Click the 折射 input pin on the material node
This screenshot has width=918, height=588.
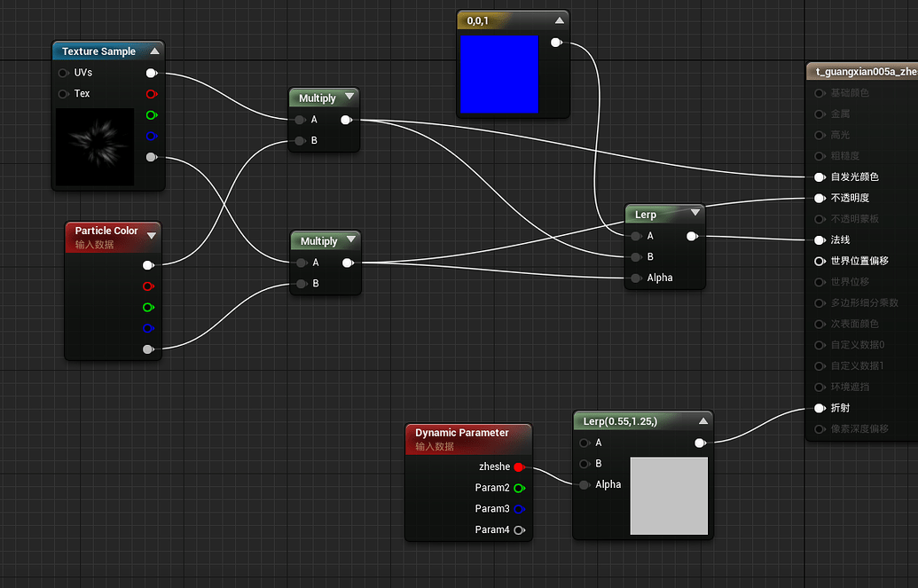click(818, 407)
